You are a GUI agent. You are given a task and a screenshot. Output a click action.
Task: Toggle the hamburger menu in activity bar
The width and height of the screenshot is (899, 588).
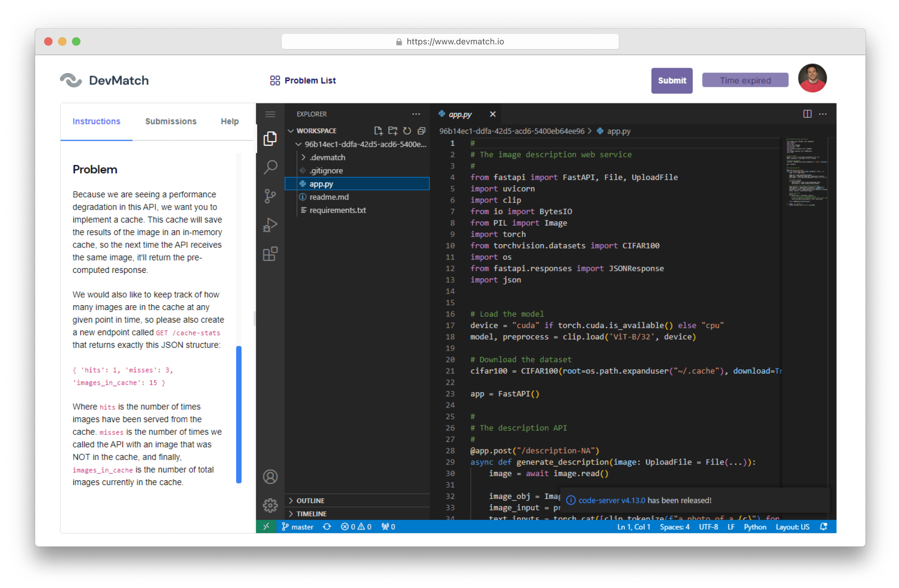point(270,114)
